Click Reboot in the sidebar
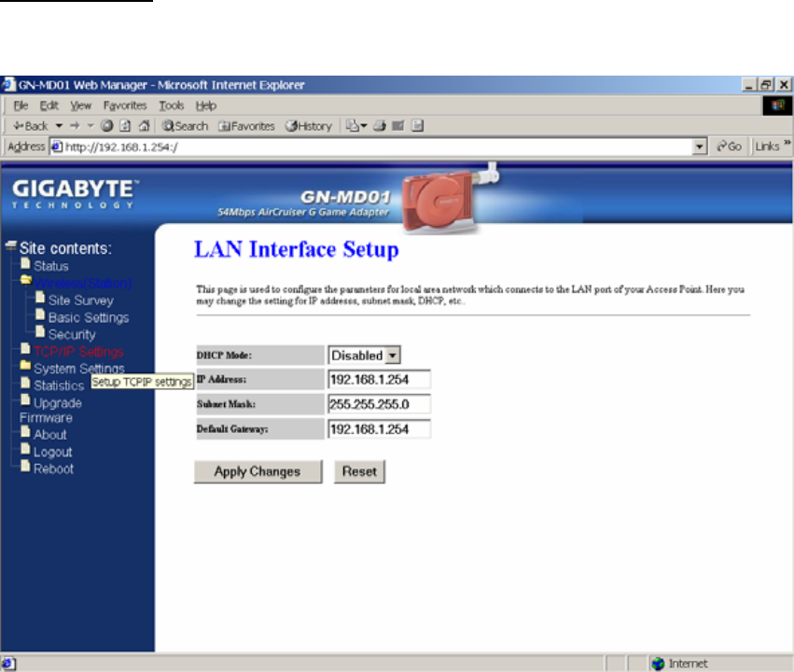 coord(54,469)
